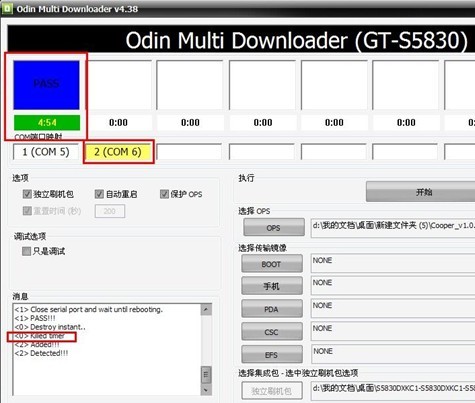Click the CSC path field showing NONE
Viewport: 475px width, 403px height.
pos(393,331)
